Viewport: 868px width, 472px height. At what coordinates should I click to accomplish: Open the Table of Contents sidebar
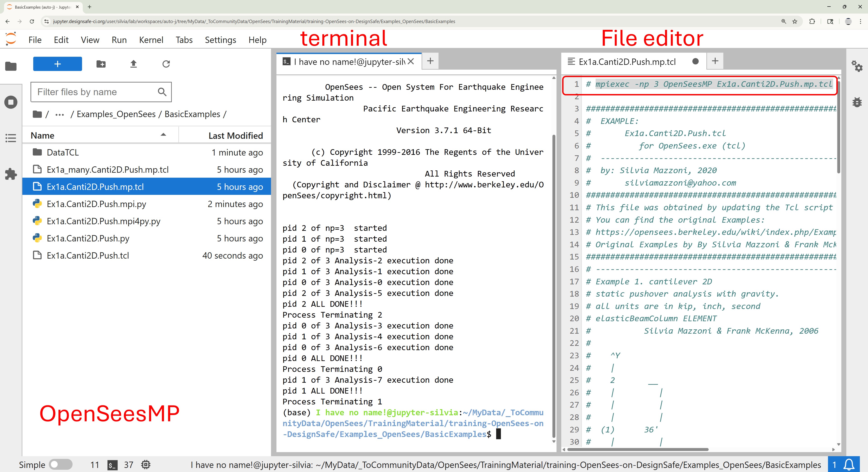[x=11, y=138]
